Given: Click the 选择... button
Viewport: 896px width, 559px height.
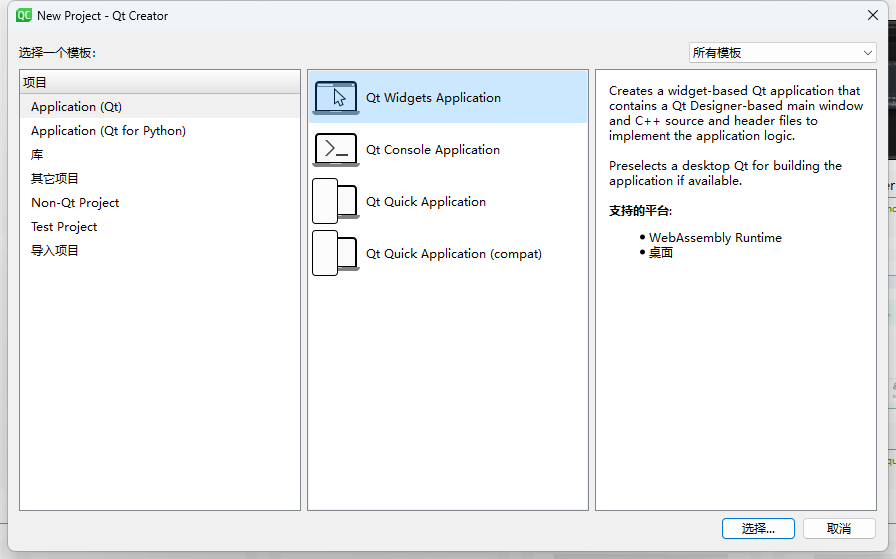Looking at the screenshot, I should pos(758,529).
